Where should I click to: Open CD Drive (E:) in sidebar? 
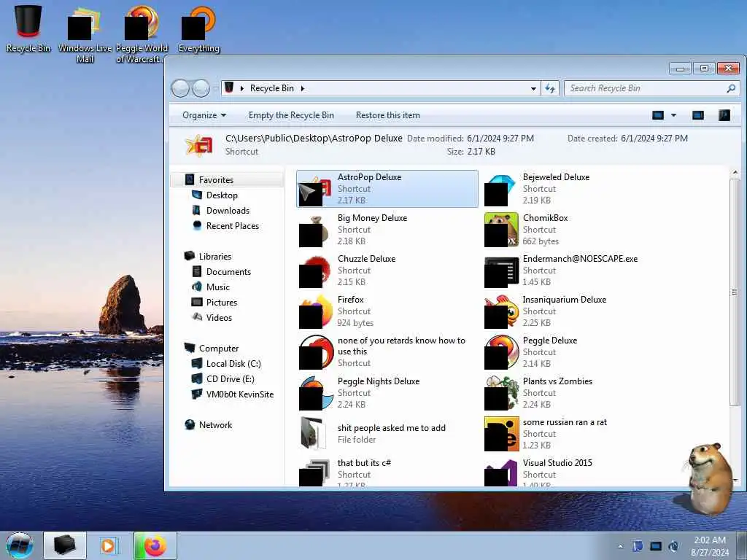tap(230, 378)
